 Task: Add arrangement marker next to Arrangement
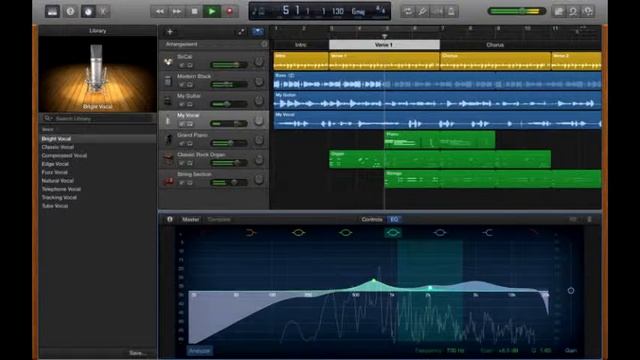coord(264,44)
